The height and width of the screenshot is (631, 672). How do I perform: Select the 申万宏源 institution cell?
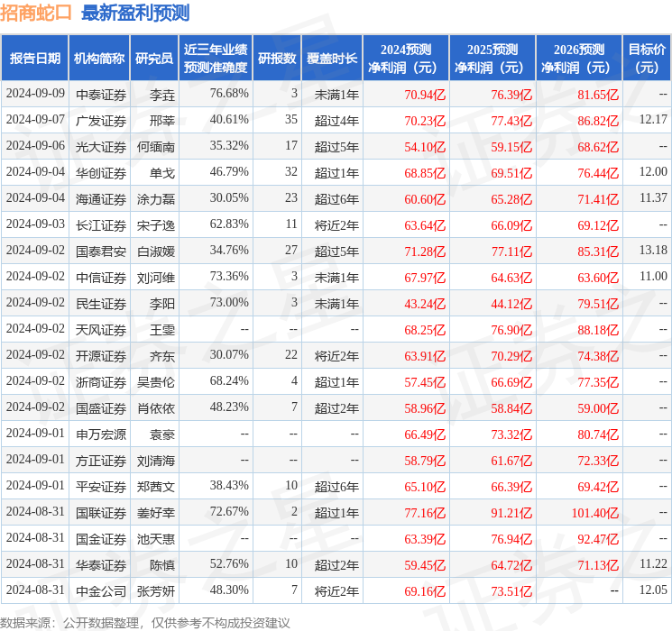coord(101,434)
